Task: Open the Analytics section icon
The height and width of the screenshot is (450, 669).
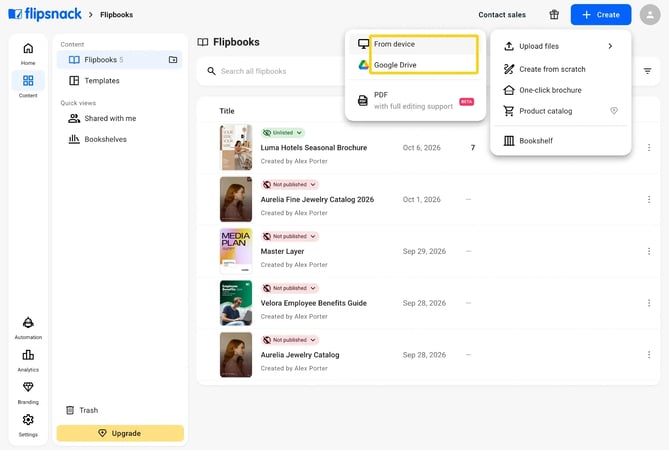Action: pyautogui.click(x=28, y=355)
